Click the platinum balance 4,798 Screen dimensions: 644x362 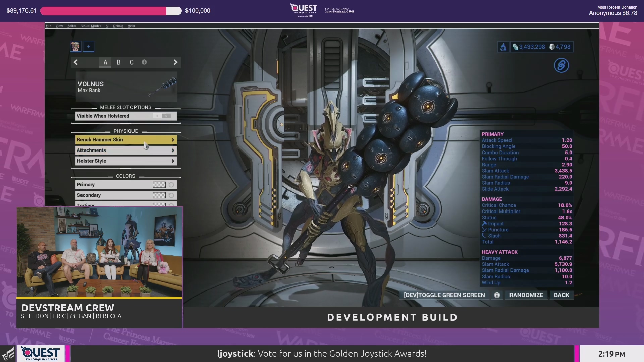coord(559,47)
